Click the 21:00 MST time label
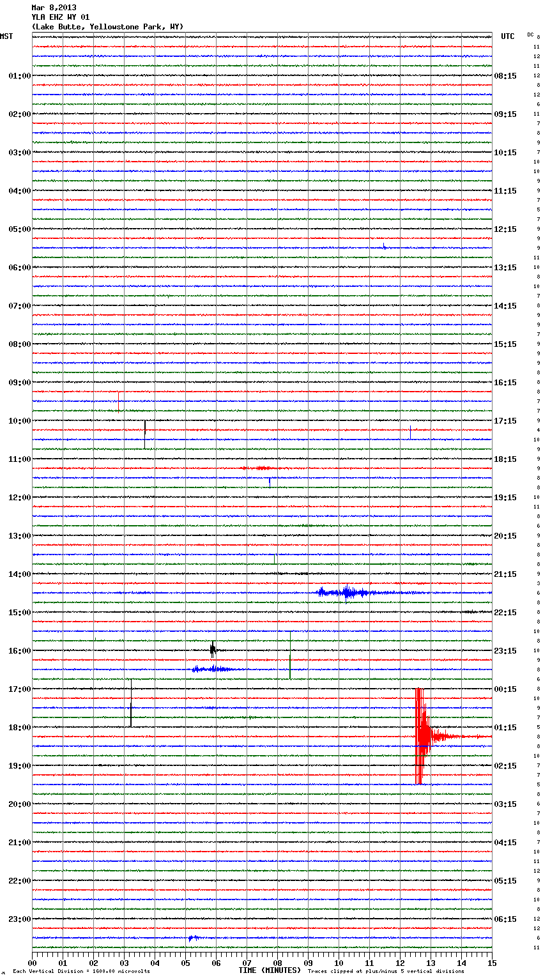The image size is (543, 980). [x=20, y=843]
